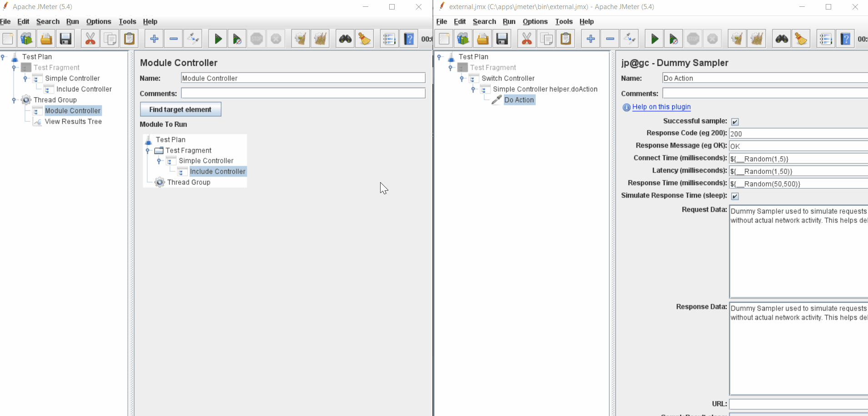Collapse Simple Controller helper.doAction node
The height and width of the screenshot is (416, 868).
pos(473,89)
